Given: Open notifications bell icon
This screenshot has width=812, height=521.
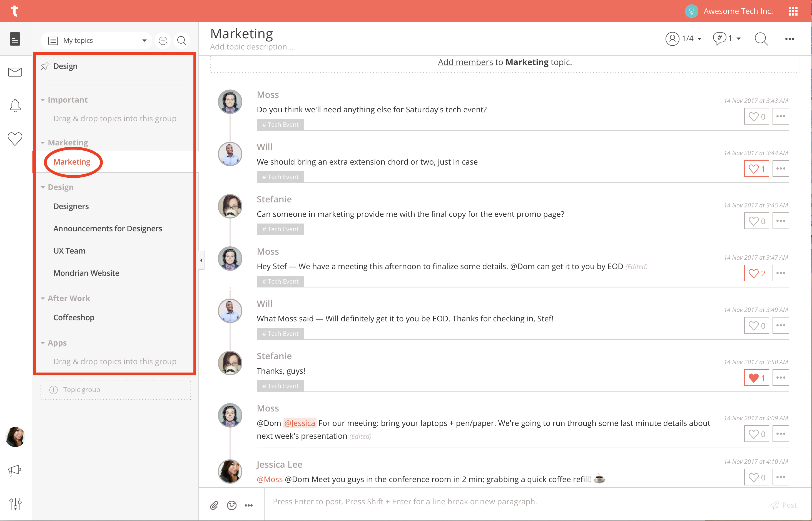Looking at the screenshot, I should tap(15, 106).
